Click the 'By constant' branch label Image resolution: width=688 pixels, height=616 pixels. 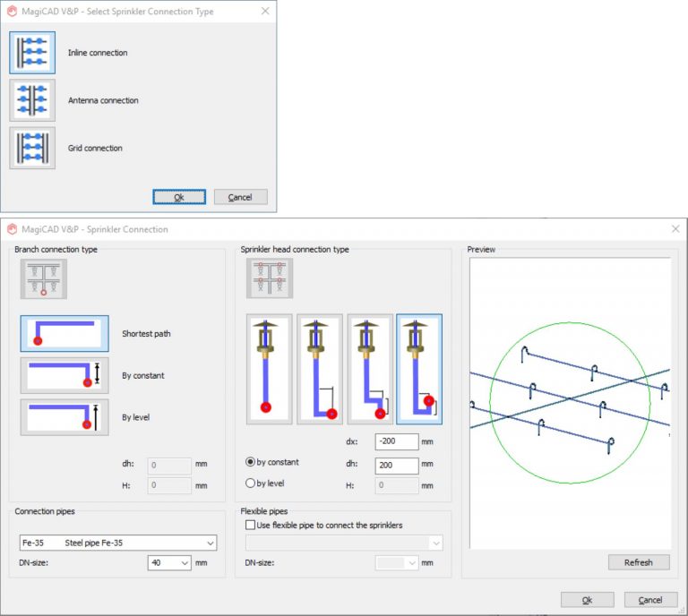coord(143,376)
